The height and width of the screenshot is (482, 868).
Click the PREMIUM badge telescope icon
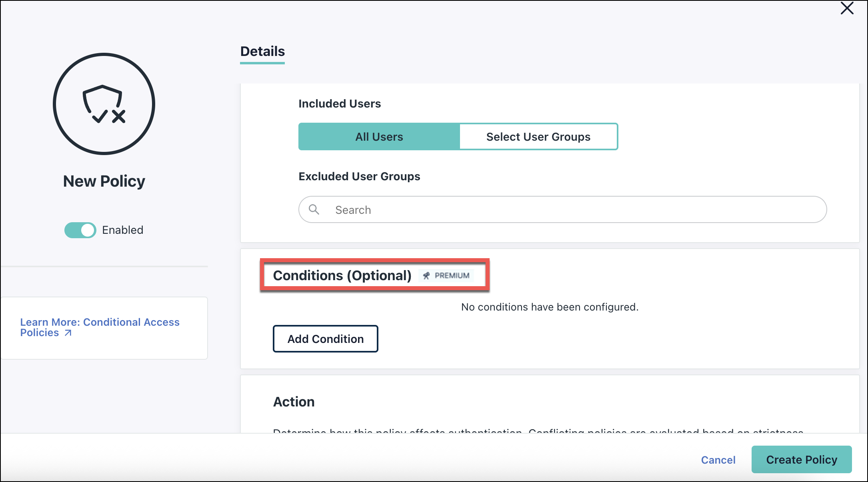pyautogui.click(x=426, y=275)
